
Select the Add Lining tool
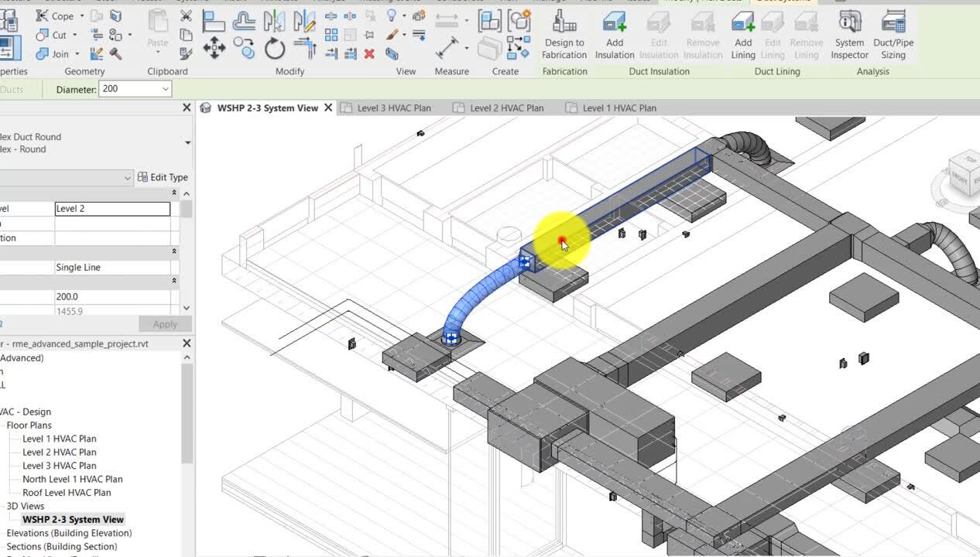click(x=742, y=35)
